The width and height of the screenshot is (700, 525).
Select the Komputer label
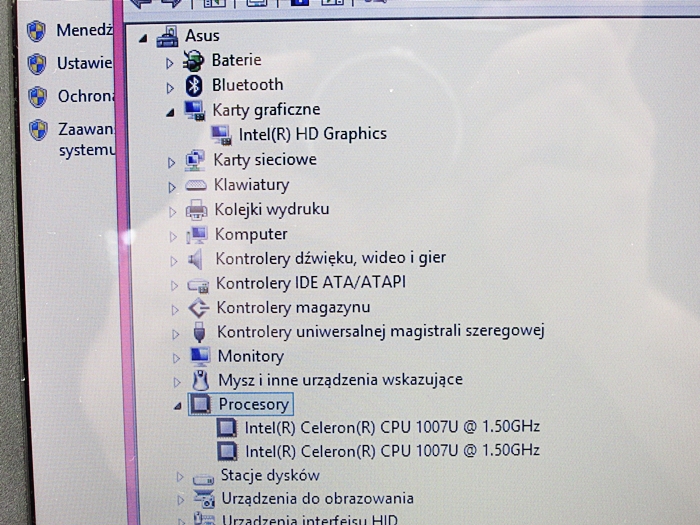point(251,234)
